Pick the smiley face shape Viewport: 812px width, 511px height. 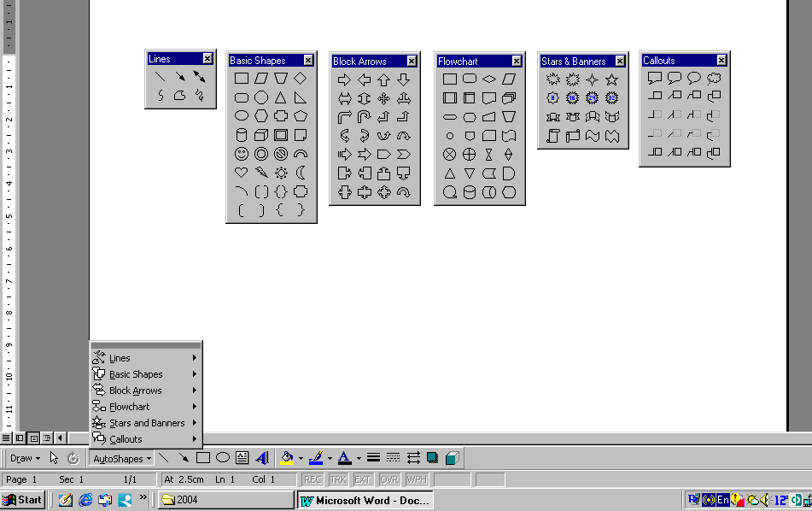[x=242, y=154]
